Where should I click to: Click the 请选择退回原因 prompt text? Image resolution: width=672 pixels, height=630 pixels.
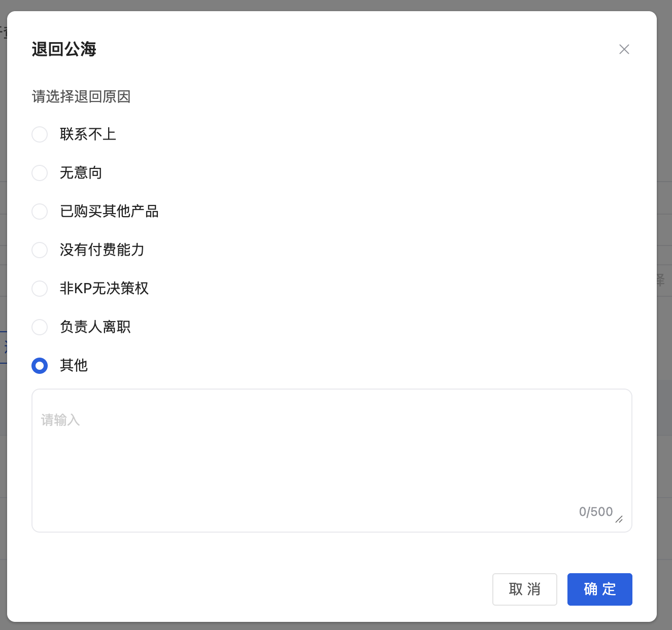click(81, 96)
